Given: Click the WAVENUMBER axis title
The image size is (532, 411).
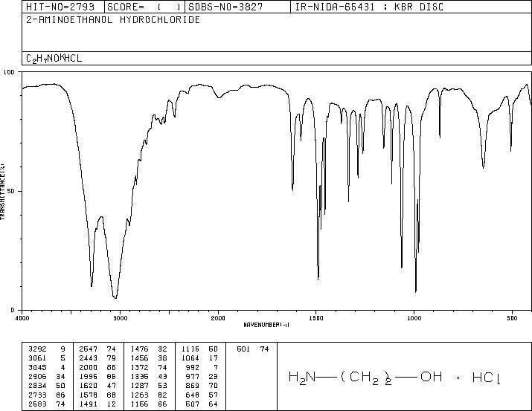Looking at the screenshot, I should 266,325.
